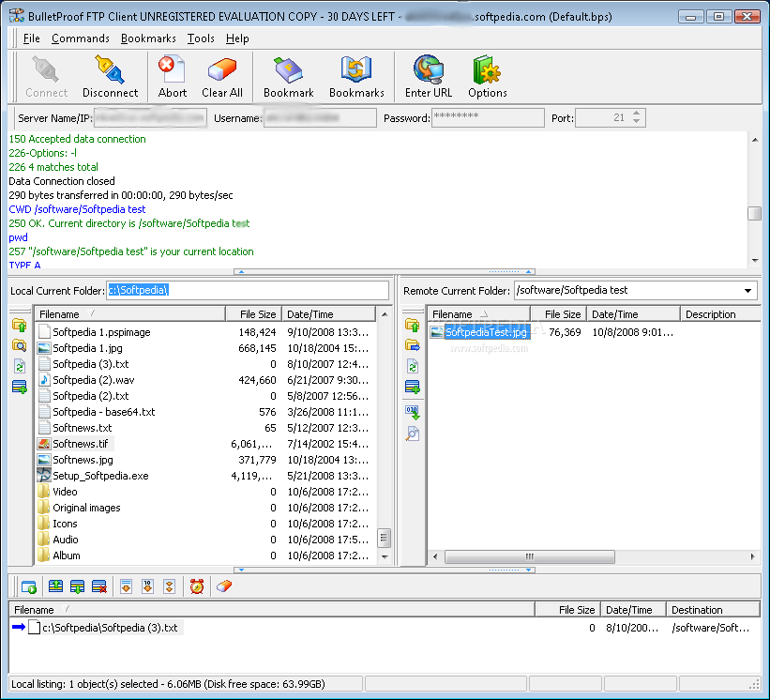Screen dimensions: 770x700
Task: Remove item from queue red-X icon
Action: 99,586
